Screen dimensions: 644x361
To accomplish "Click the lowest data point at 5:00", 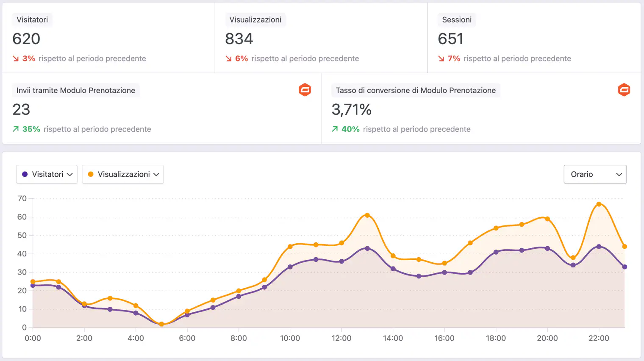I will tap(161, 324).
